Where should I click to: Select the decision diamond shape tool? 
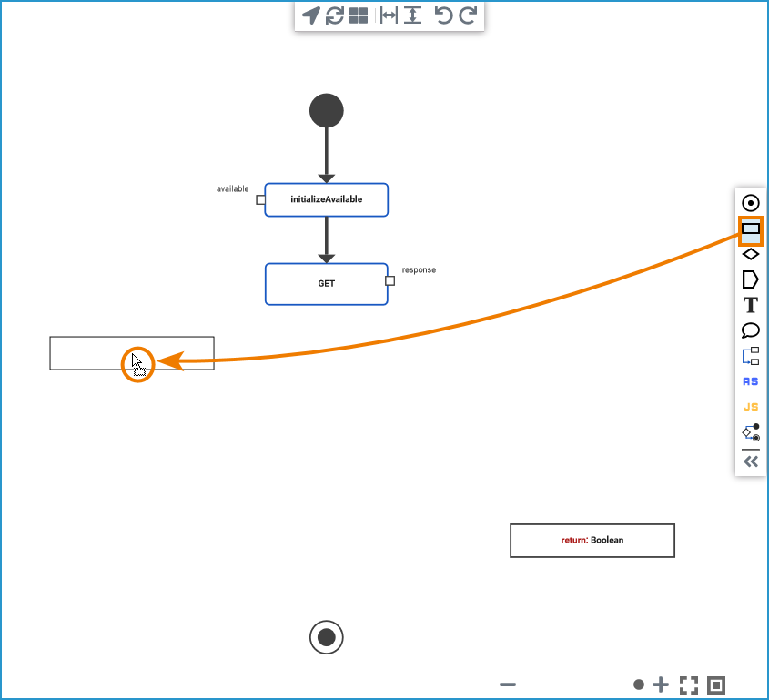click(750, 254)
